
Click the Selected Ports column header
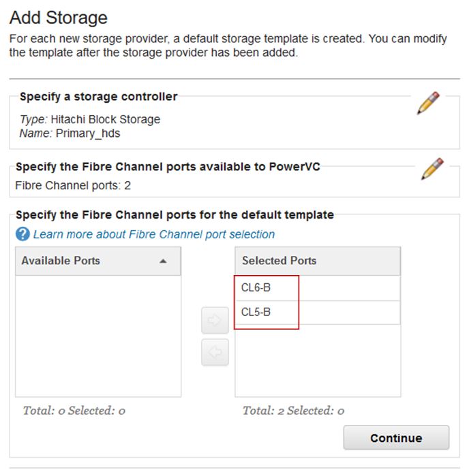point(318,261)
